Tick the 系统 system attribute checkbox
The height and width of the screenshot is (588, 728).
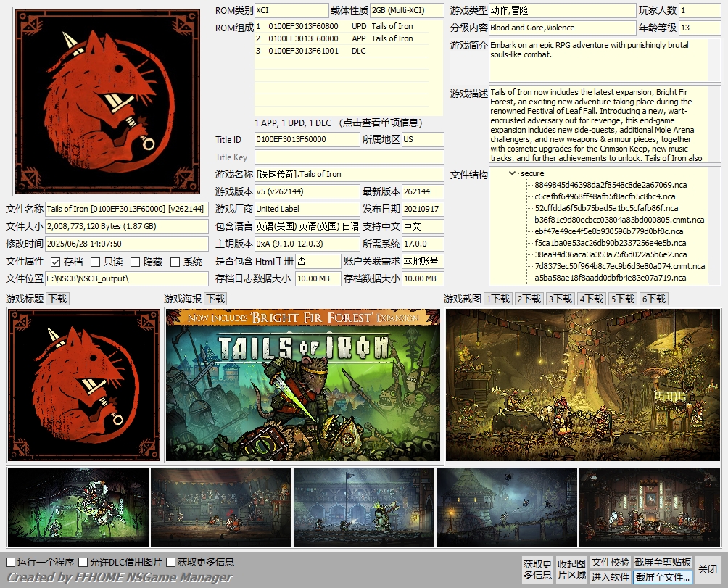pos(175,262)
